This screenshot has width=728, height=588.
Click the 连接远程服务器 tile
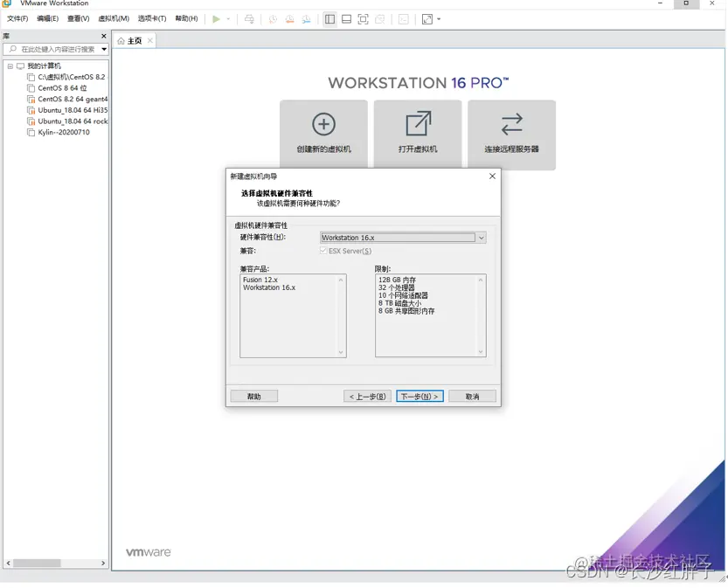[x=511, y=135]
